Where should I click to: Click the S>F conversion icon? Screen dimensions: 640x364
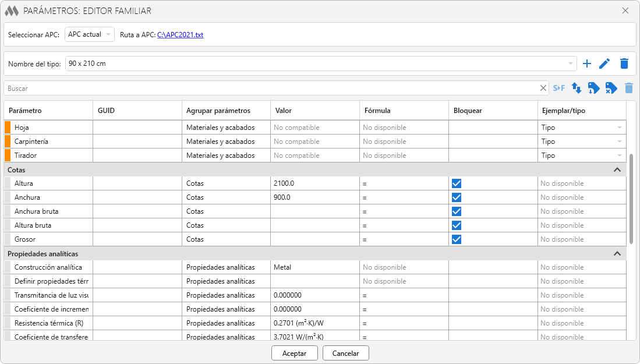pyautogui.click(x=559, y=88)
